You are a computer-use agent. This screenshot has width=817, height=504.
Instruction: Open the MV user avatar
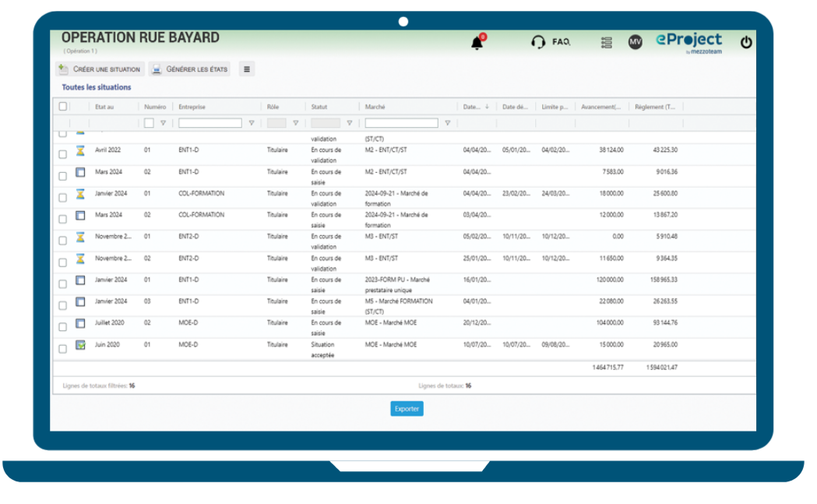click(x=636, y=42)
